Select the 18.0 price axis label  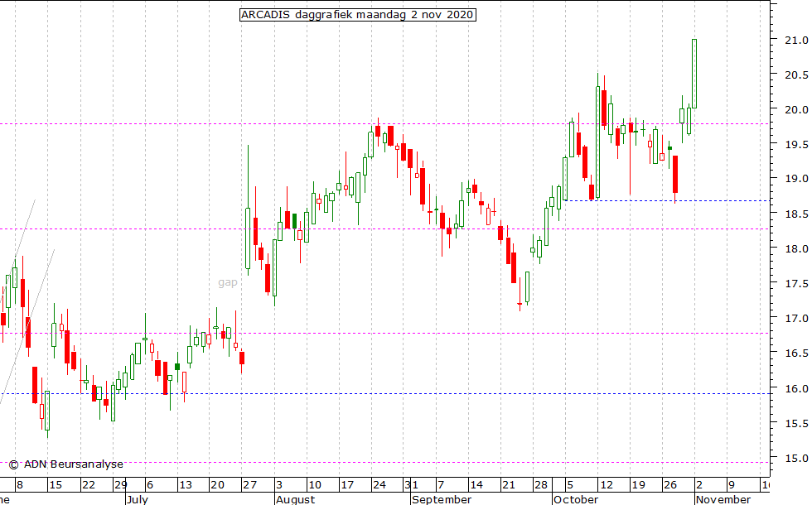pos(796,249)
